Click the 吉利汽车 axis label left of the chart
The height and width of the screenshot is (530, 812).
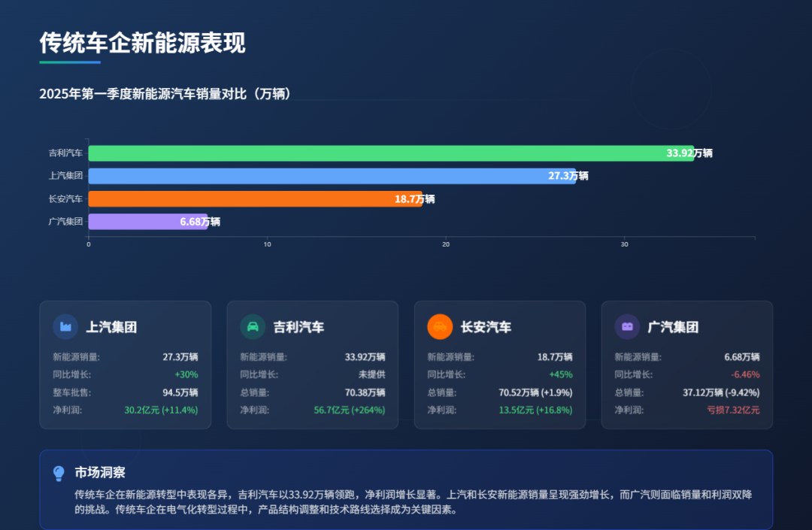[x=65, y=153]
